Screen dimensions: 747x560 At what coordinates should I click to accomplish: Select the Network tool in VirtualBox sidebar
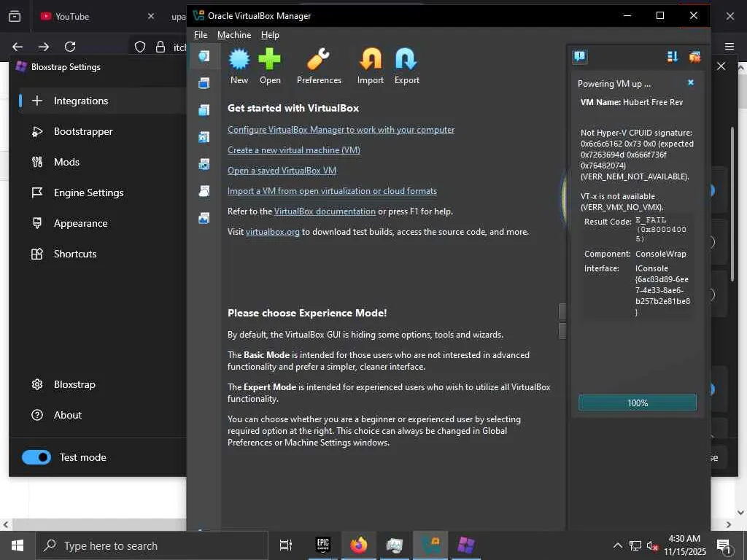(204, 164)
